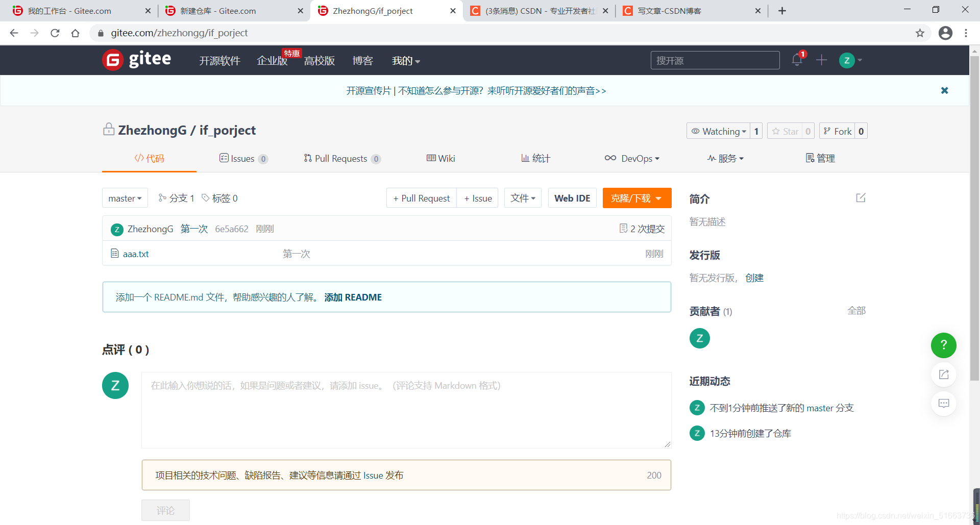
Task: Click ZhezhongG commit author avatar
Action: pos(117,229)
